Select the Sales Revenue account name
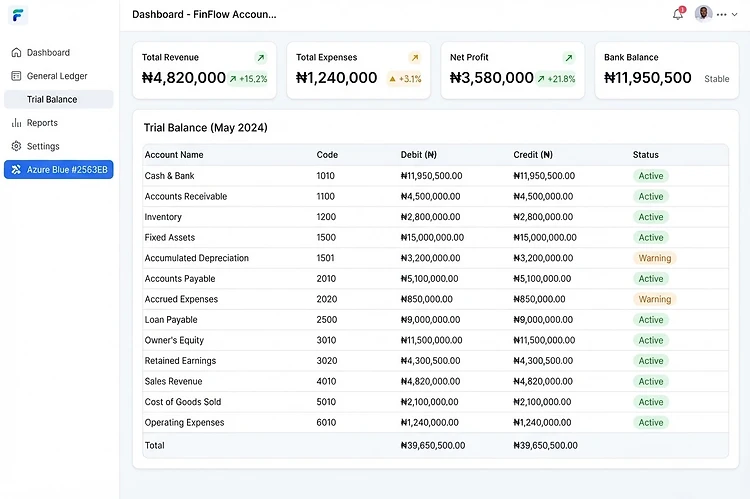This screenshot has height=499, width=750. (173, 382)
